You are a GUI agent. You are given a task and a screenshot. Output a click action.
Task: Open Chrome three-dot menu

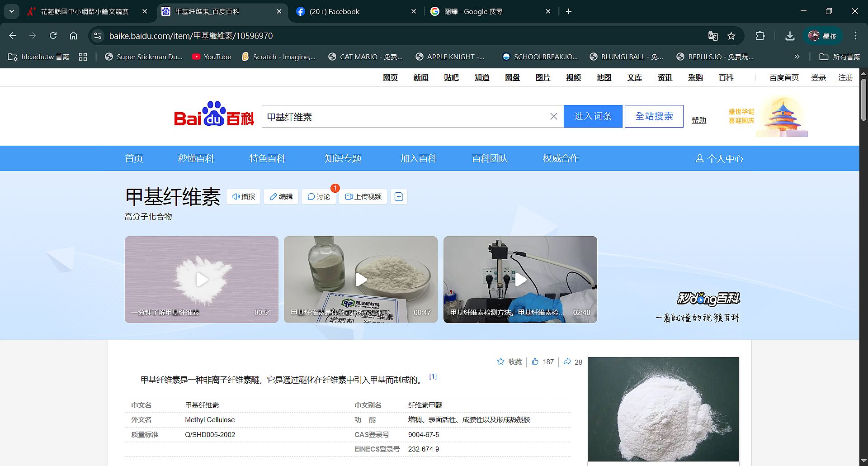(x=855, y=36)
